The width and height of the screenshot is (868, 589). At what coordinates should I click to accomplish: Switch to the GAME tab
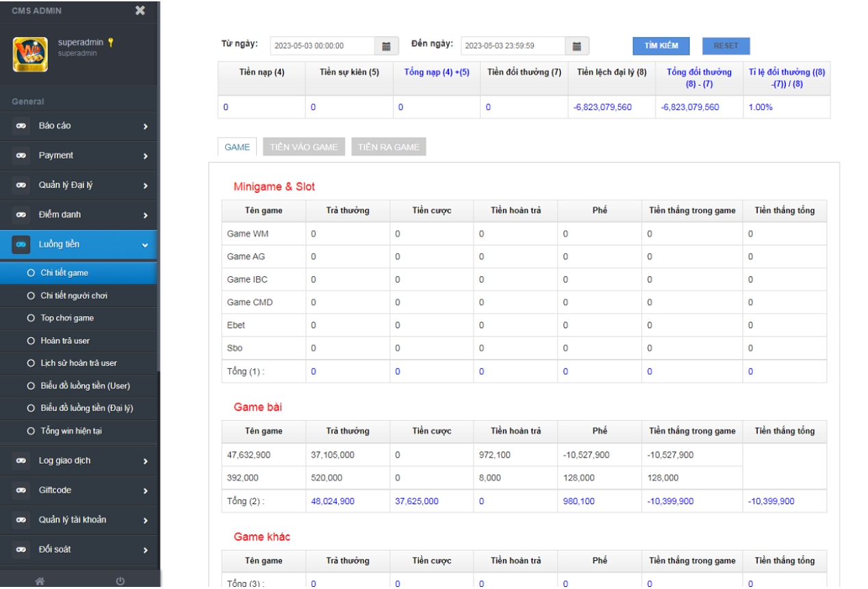pos(238,147)
